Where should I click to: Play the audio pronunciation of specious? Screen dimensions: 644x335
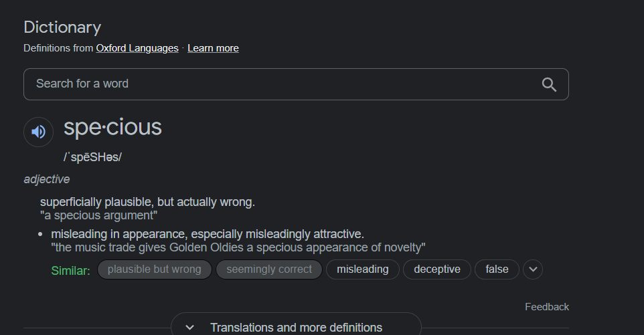[x=38, y=132]
